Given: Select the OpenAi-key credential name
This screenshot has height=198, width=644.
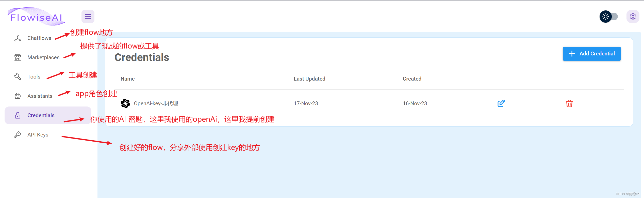Looking at the screenshot, I should (156, 103).
